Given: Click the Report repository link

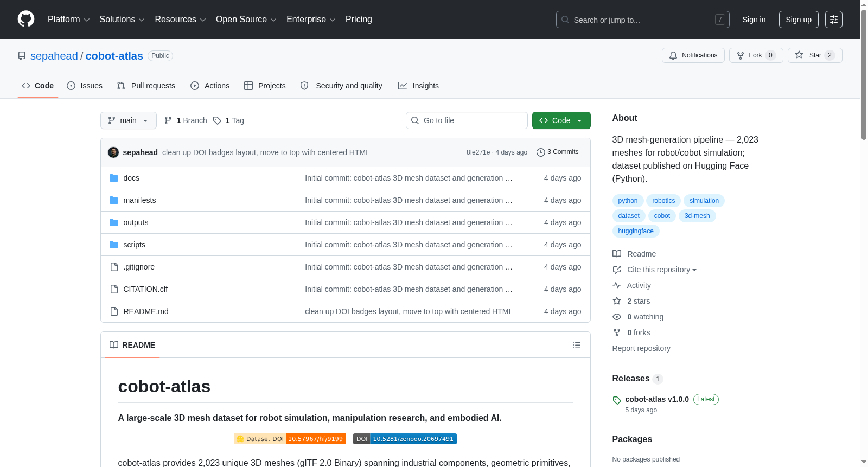Looking at the screenshot, I should point(641,348).
